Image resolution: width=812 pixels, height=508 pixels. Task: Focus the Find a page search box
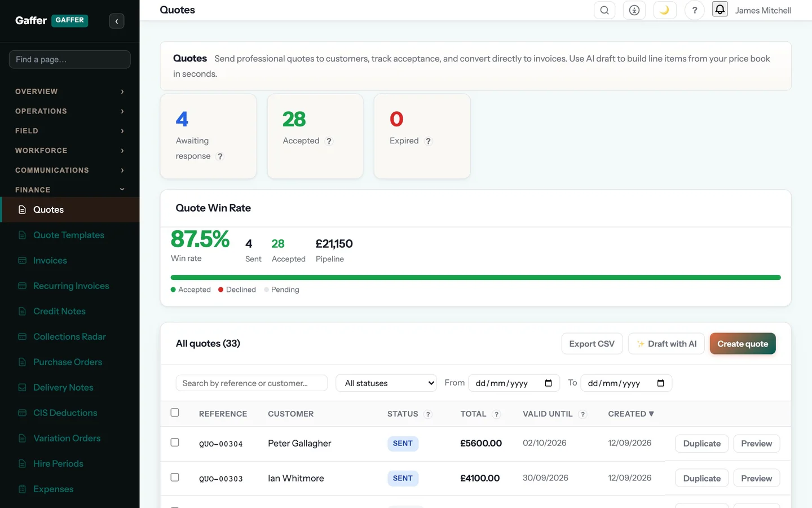pyautogui.click(x=70, y=59)
